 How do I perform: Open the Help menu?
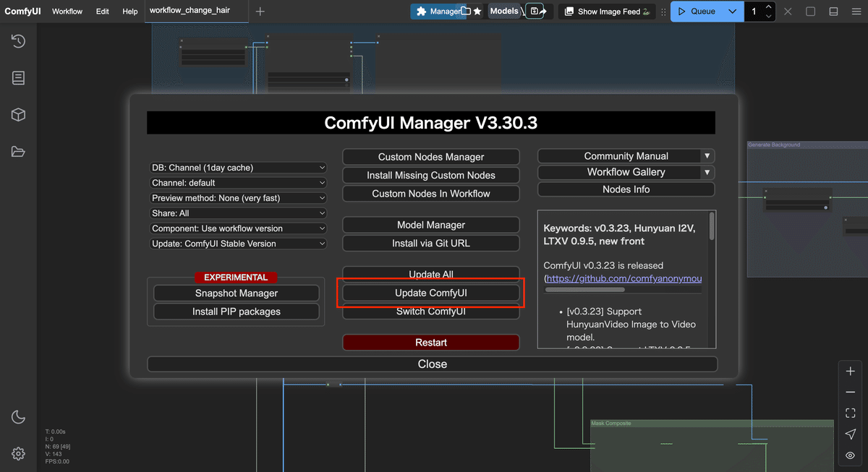(x=130, y=12)
